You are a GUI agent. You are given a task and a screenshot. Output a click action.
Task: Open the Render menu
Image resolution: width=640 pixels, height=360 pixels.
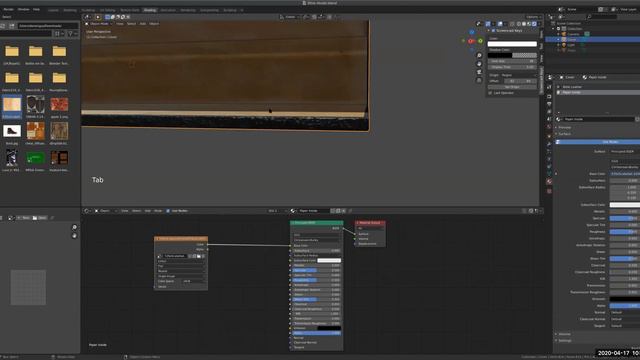coord(8,9)
